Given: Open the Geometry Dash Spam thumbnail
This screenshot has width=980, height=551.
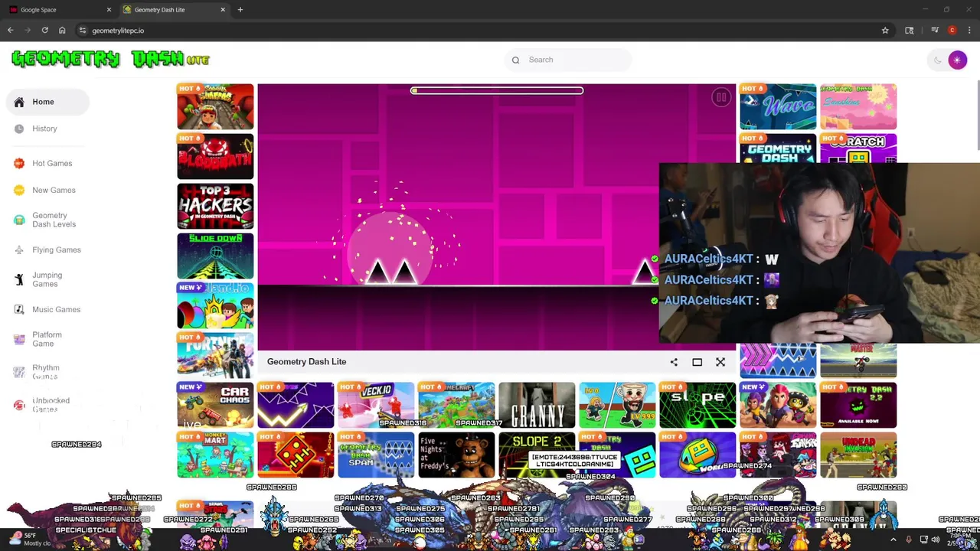Looking at the screenshot, I should [x=376, y=455].
